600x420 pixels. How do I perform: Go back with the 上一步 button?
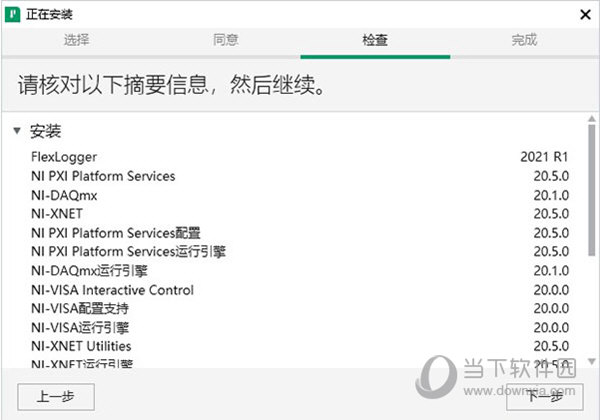pyautogui.click(x=56, y=397)
